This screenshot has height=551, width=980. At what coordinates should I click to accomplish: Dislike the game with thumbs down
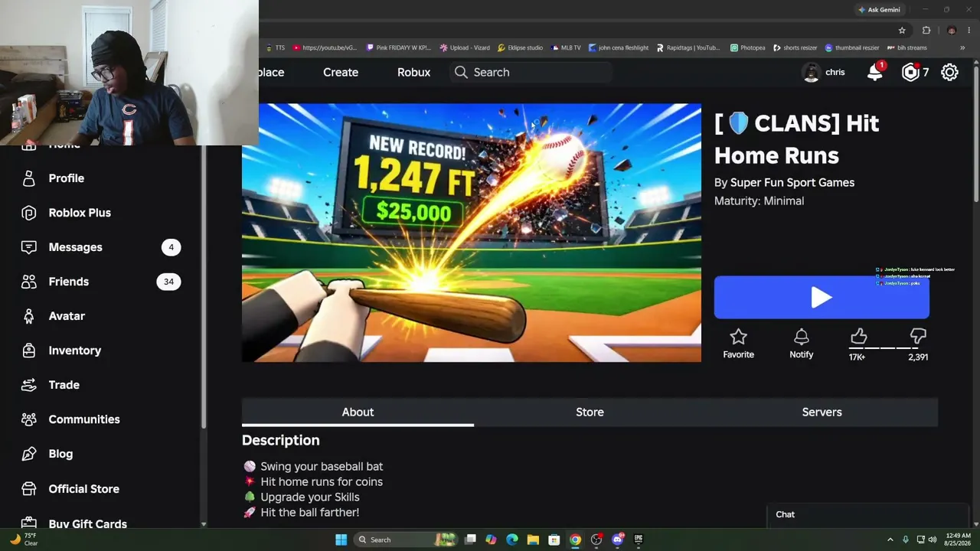click(918, 336)
